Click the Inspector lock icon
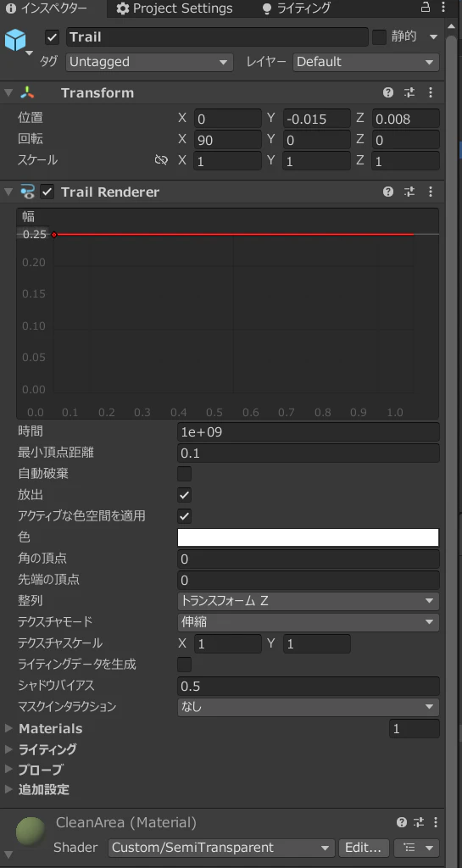This screenshot has height=868, width=462. 426,8
